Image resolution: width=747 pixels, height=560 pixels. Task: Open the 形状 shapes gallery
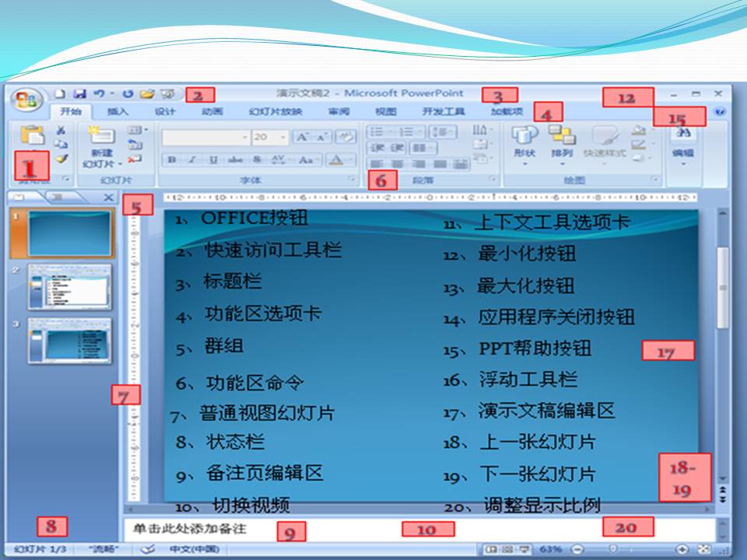[x=524, y=145]
